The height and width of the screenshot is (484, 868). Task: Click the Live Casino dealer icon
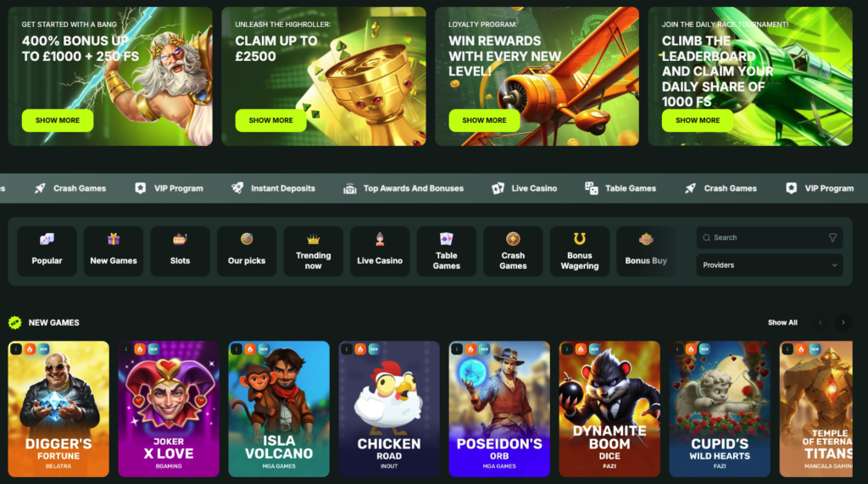point(380,239)
